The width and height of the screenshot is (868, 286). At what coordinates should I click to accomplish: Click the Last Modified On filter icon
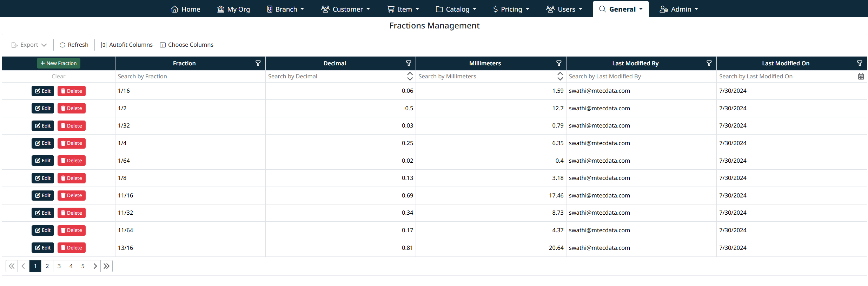(860, 63)
